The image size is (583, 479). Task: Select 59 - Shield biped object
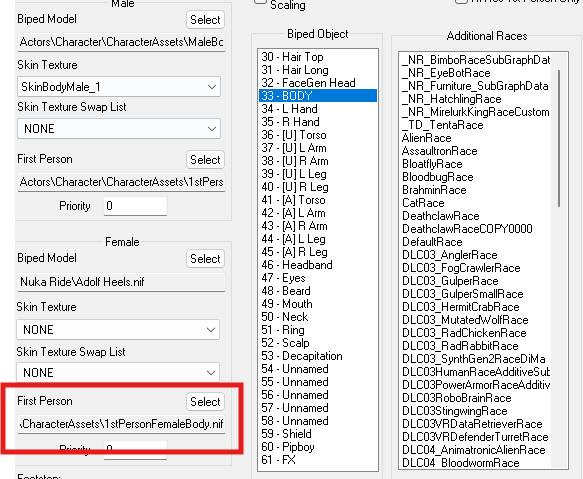click(318, 434)
